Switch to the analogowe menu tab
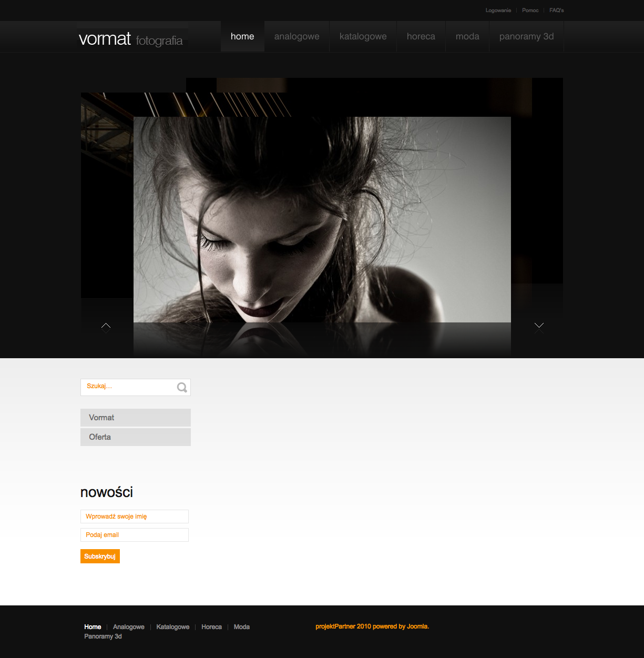Image resolution: width=644 pixels, height=658 pixels. (x=297, y=36)
